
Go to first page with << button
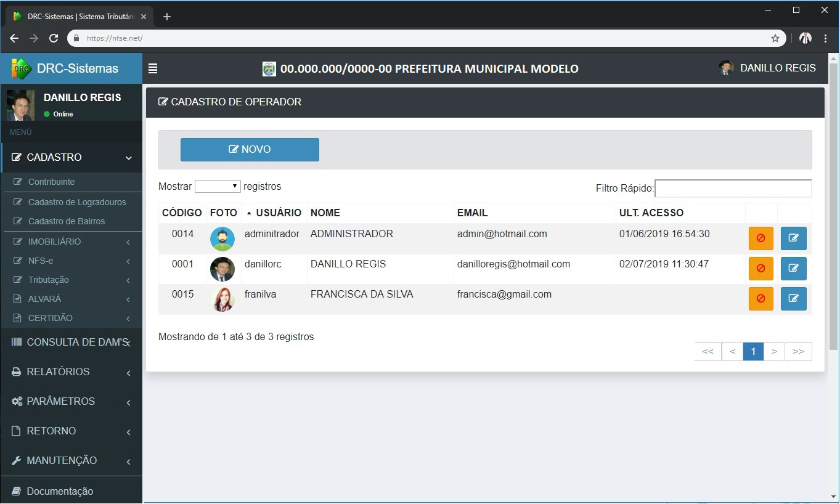point(707,351)
